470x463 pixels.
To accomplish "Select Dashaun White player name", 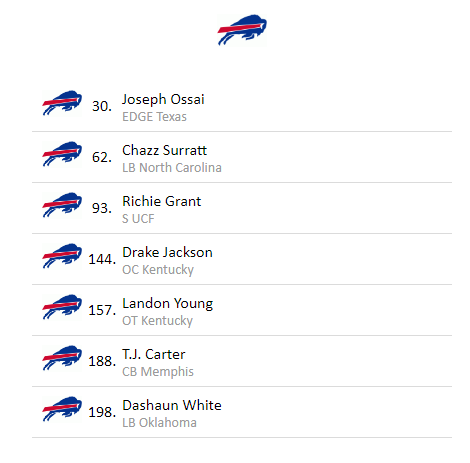I will [172, 405].
